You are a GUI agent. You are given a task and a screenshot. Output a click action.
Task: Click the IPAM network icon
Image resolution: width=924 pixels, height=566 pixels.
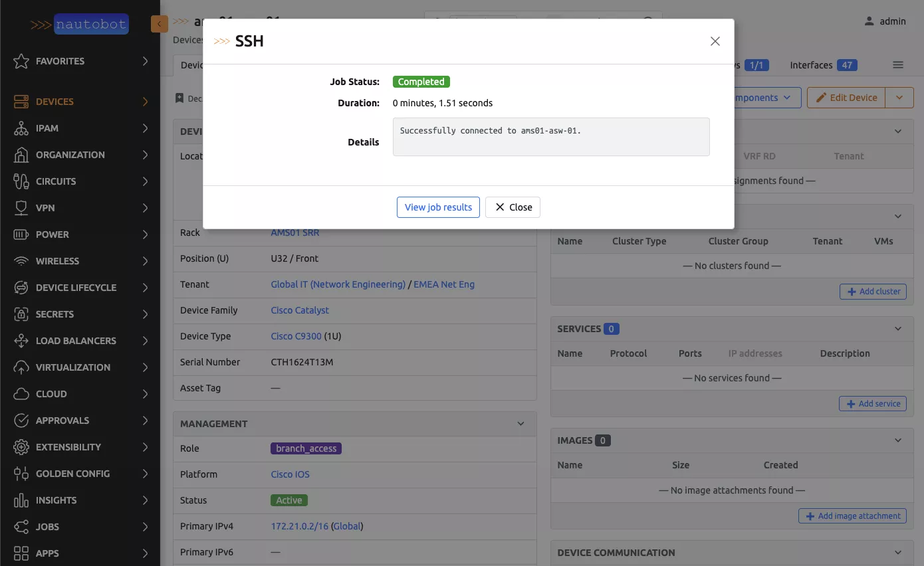pos(21,128)
